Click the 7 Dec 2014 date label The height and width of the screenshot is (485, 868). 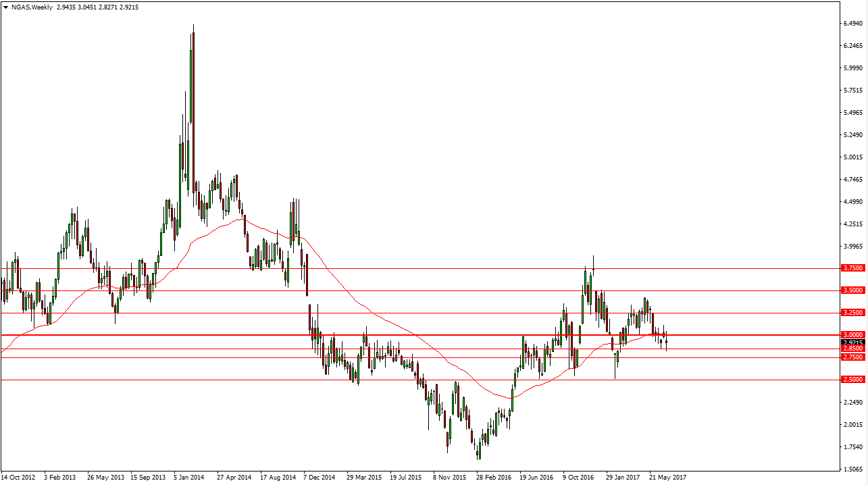click(320, 477)
